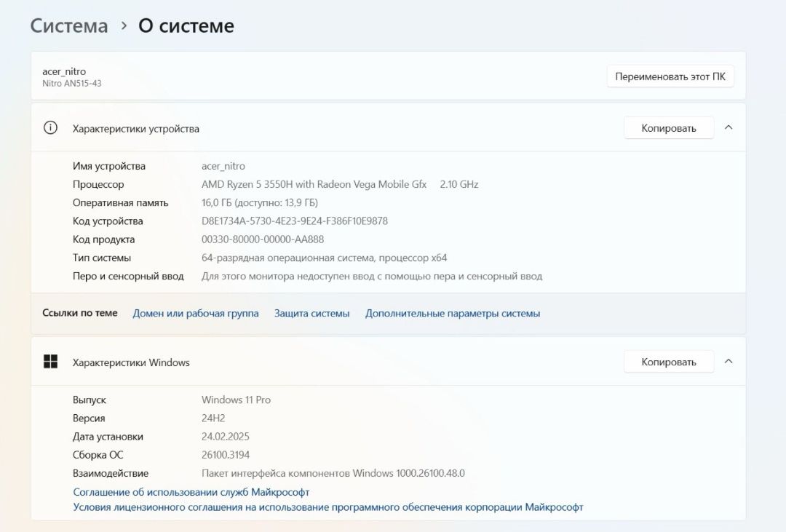Click the pen and touch unavailable value

tap(372, 276)
